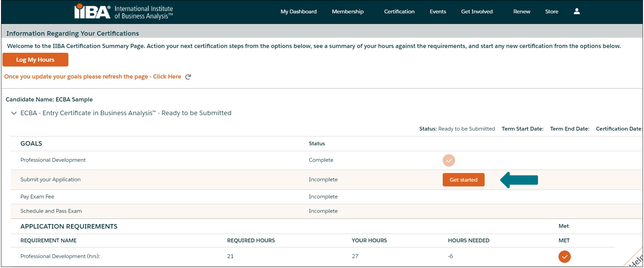Click the required hours value 21
644x268 pixels.
(230, 256)
